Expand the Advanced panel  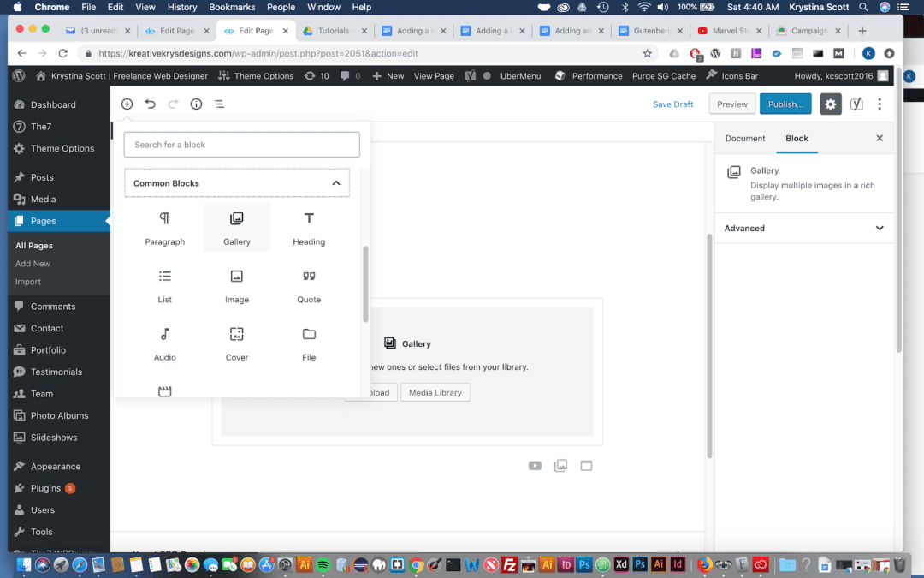pyautogui.click(x=803, y=229)
